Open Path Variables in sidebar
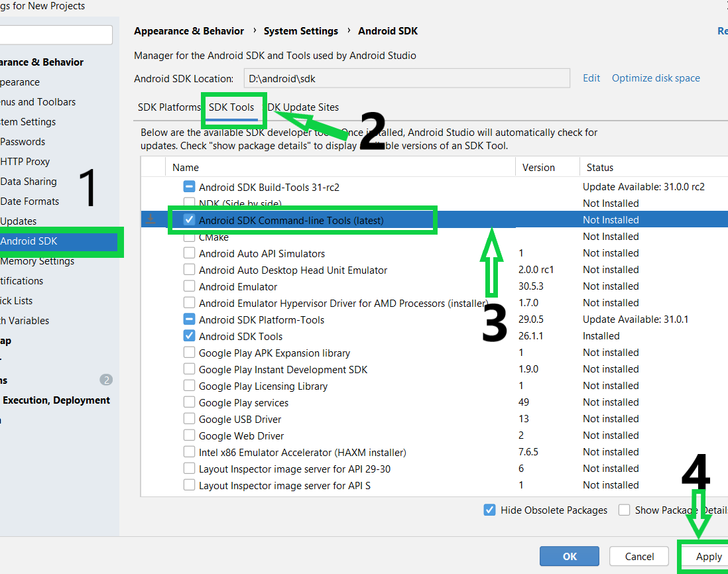Image resolution: width=728 pixels, height=574 pixels. (x=25, y=321)
